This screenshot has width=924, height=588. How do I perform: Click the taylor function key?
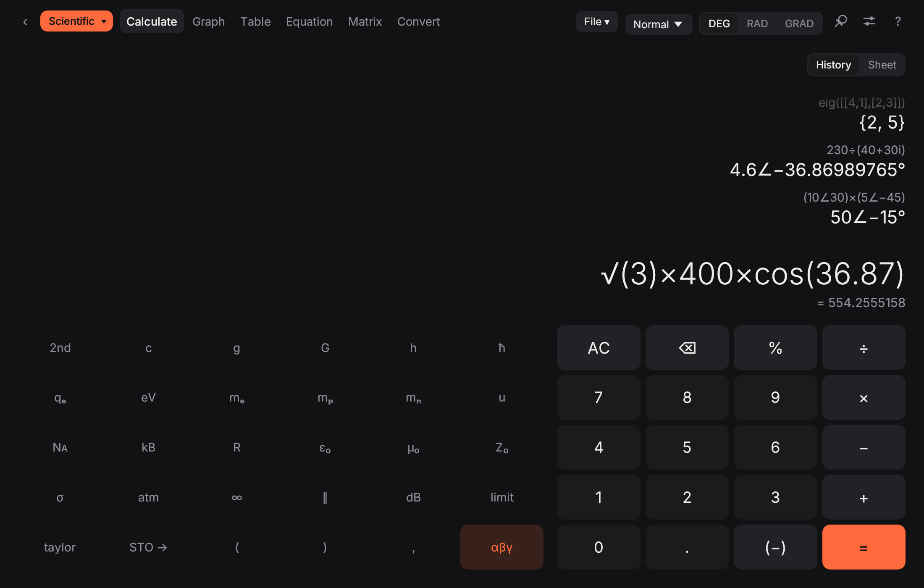click(x=60, y=547)
